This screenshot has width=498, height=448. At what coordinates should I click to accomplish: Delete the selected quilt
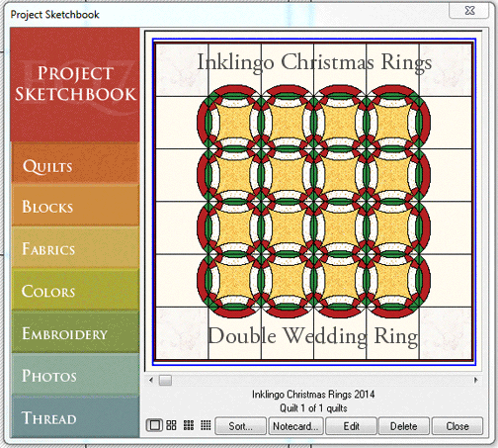404,426
